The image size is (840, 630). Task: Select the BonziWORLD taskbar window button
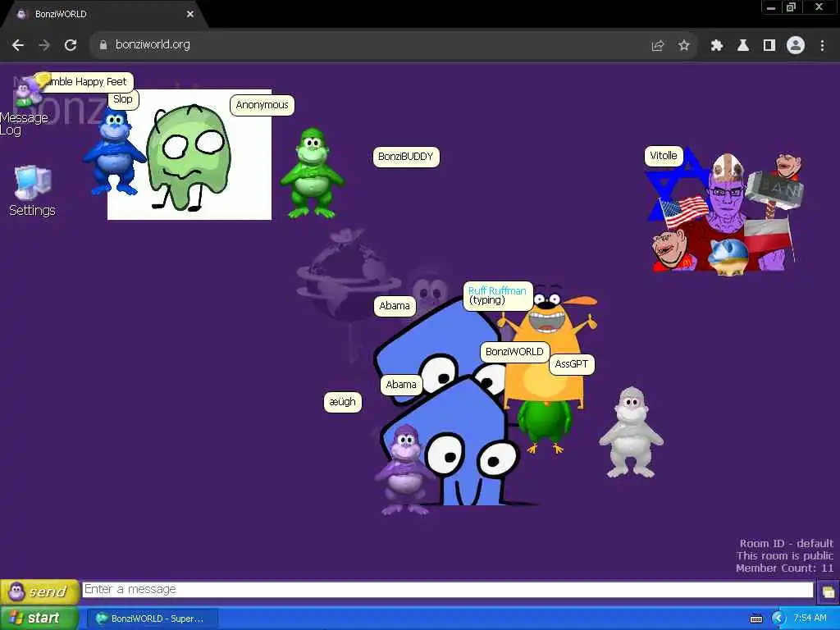(x=152, y=619)
